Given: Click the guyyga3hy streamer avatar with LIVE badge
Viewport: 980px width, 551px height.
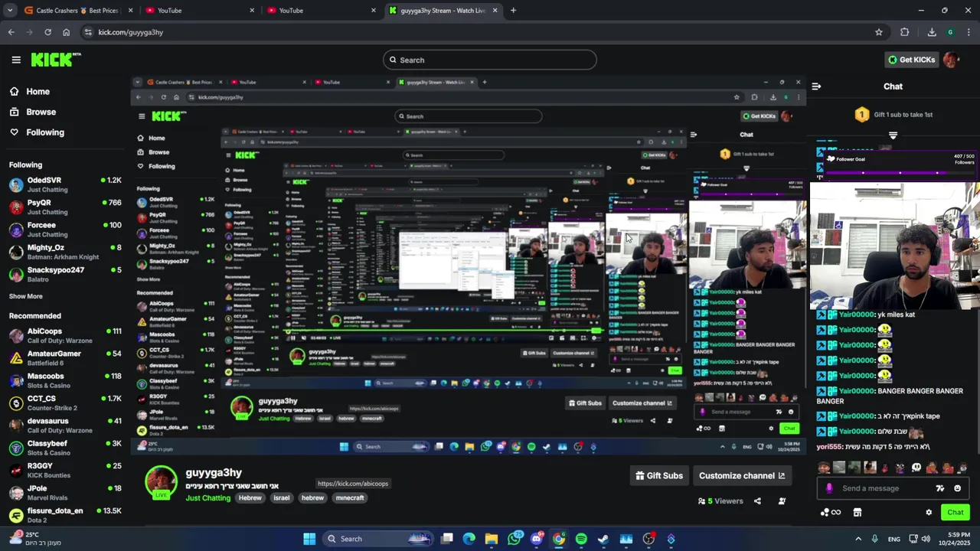Looking at the screenshot, I should click(x=161, y=483).
